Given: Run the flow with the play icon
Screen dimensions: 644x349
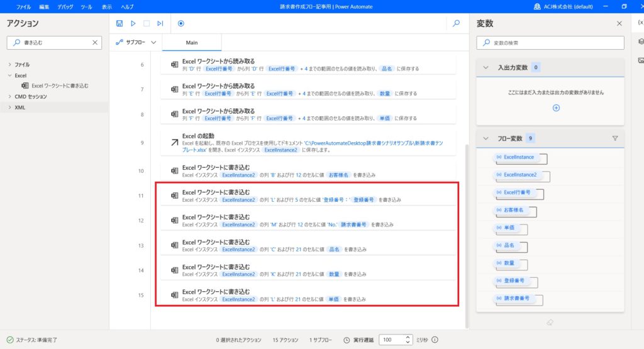Looking at the screenshot, I should pyautogui.click(x=133, y=23).
